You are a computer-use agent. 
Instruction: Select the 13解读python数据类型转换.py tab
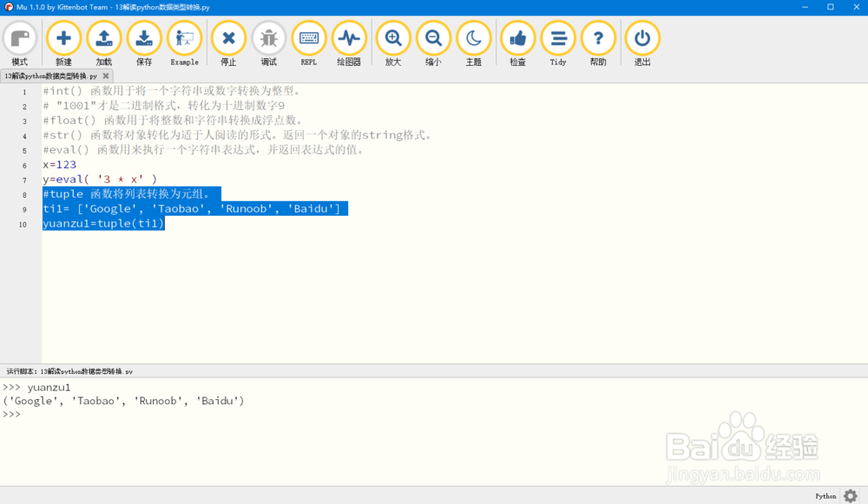[52, 75]
